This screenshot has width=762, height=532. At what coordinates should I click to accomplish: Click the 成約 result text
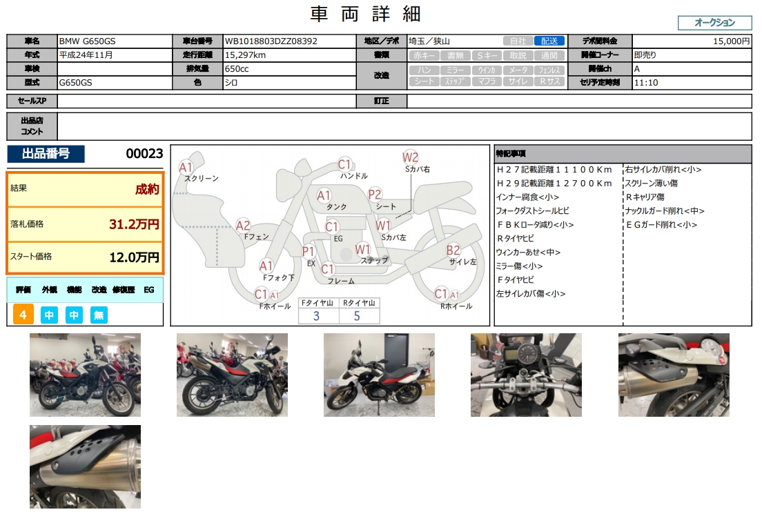[147, 189]
